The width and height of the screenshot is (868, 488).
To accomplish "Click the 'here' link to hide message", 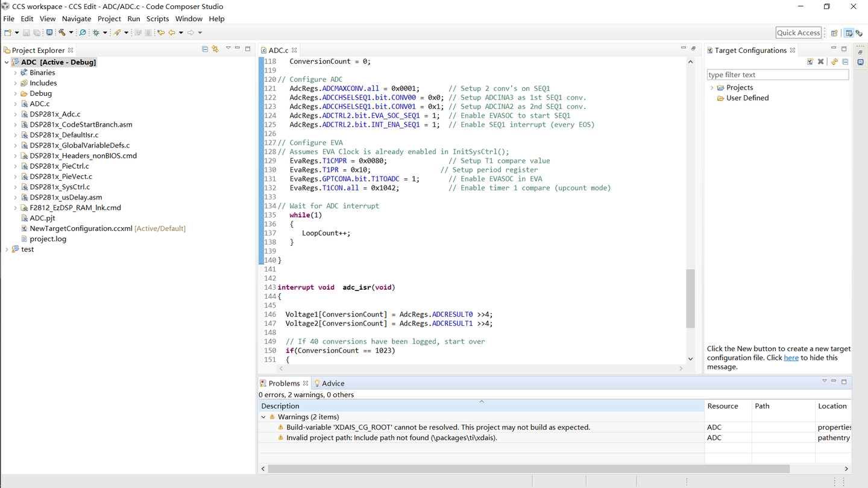I will pyautogui.click(x=791, y=358).
